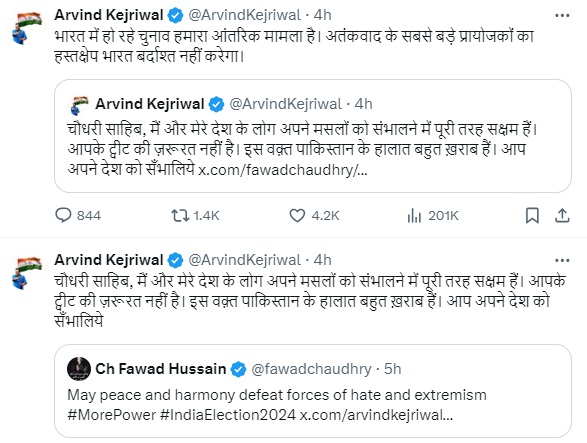The image size is (587, 443).
Task: Bookmark the first Kejriwal tweet
Action: [532, 216]
